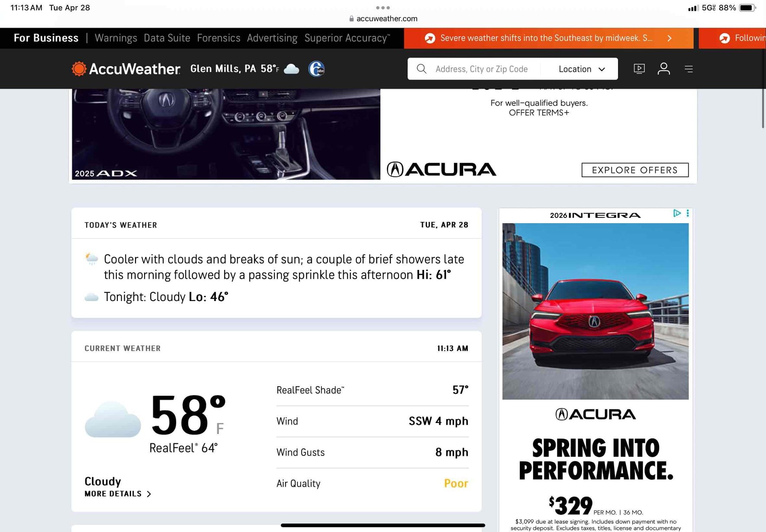Click the large cloudy icon in Current Weather
This screenshot has width=766, height=532.
pyautogui.click(x=113, y=419)
